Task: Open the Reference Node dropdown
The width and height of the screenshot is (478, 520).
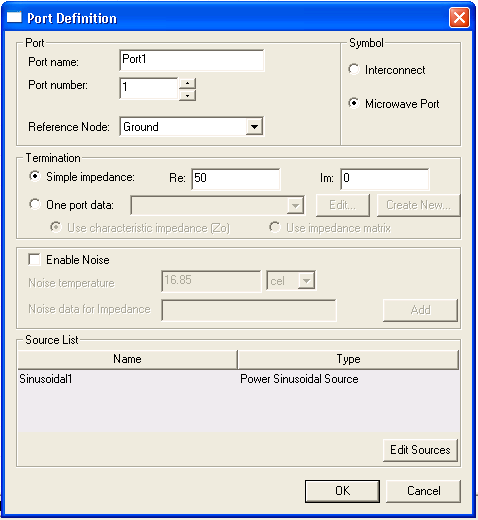Action: 254,127
